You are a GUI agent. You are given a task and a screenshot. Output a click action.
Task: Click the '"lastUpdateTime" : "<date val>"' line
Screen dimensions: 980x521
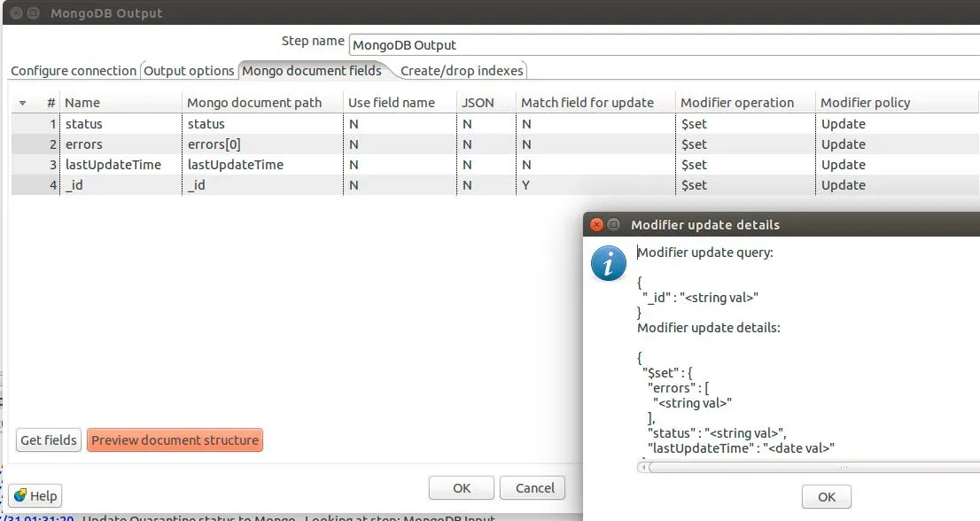741,448
